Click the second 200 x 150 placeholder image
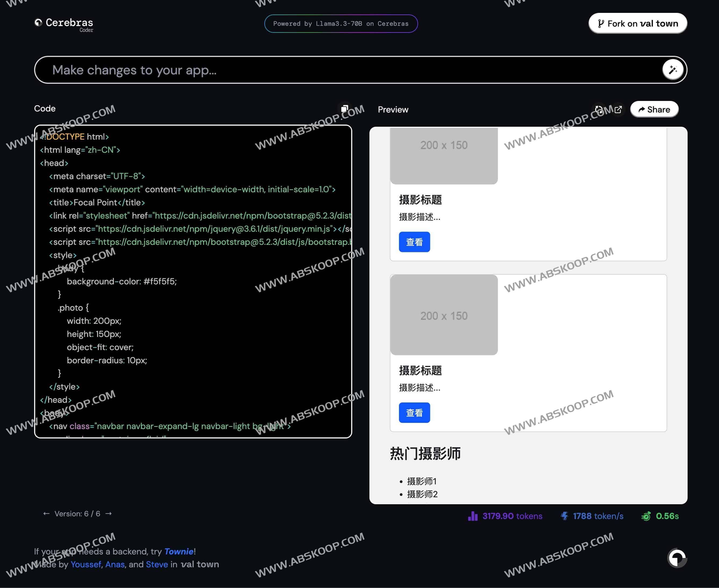 [444, 315]
